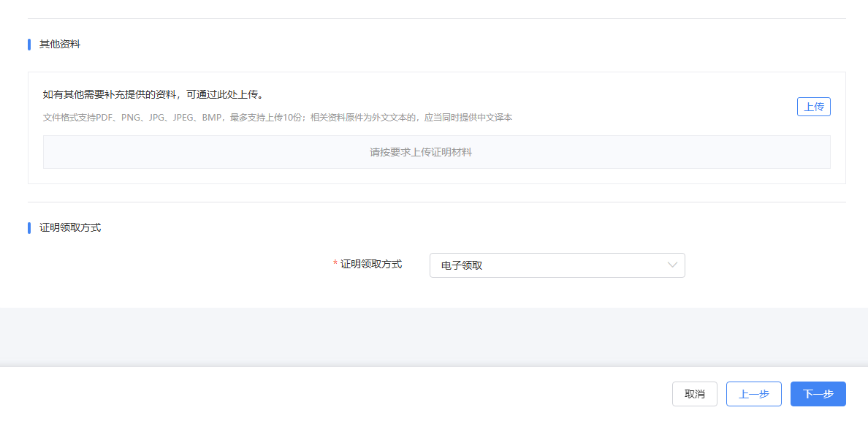Click the dropdown chevron beside 电子领取
The width and height of the screenshot is (868, 421).
tap(671, 265)
